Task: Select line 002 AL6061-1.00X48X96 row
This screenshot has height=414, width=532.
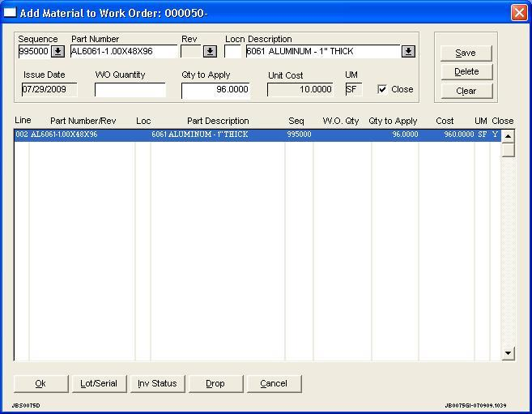Action: (257, 134)
